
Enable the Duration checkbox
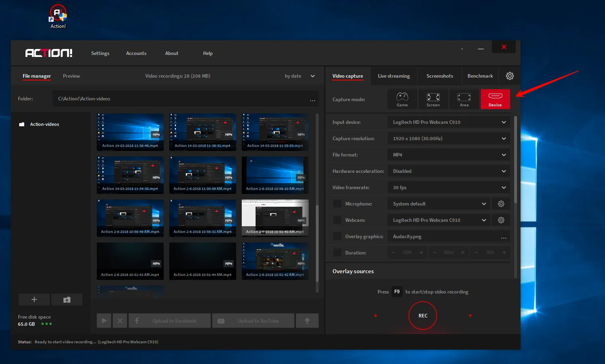337,252
